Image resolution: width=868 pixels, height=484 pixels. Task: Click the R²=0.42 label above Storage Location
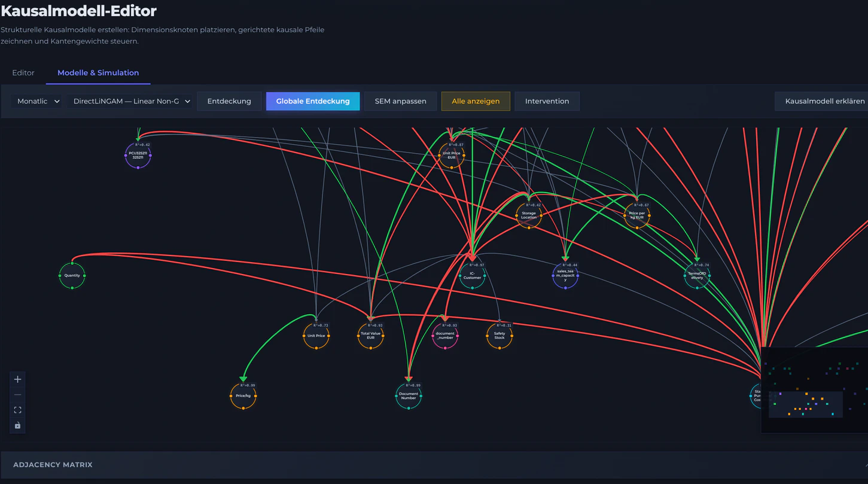point(533,205)
